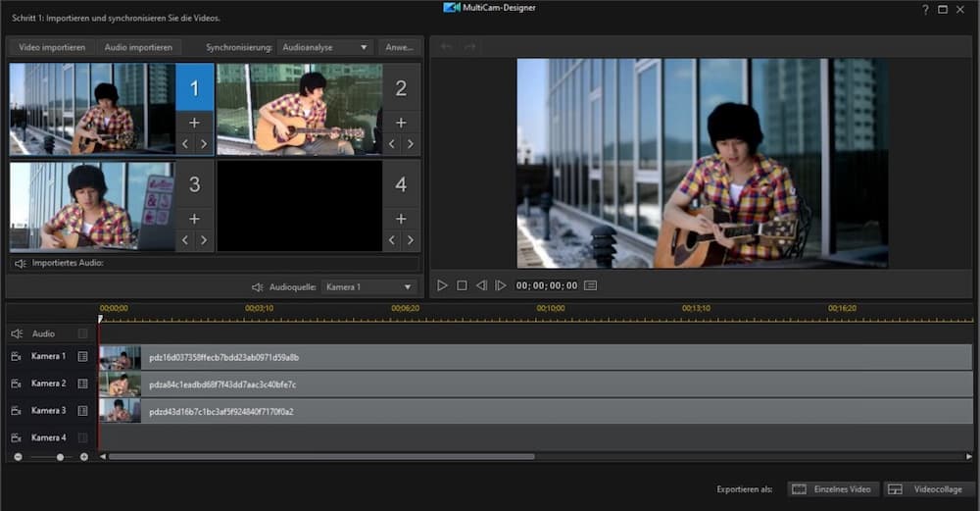
Task: Select camera 2 number tile
Action: click(x=401, y=88)
